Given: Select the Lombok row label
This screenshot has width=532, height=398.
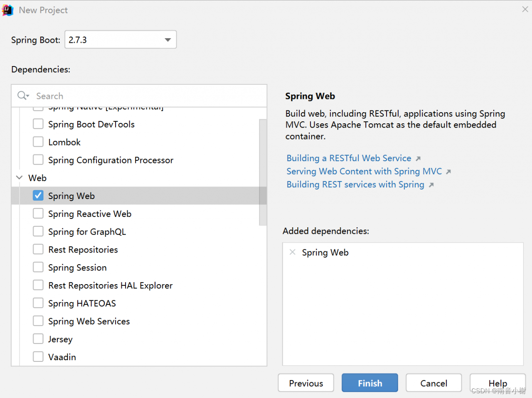Looking at the screenshot, I should [64, 142].
